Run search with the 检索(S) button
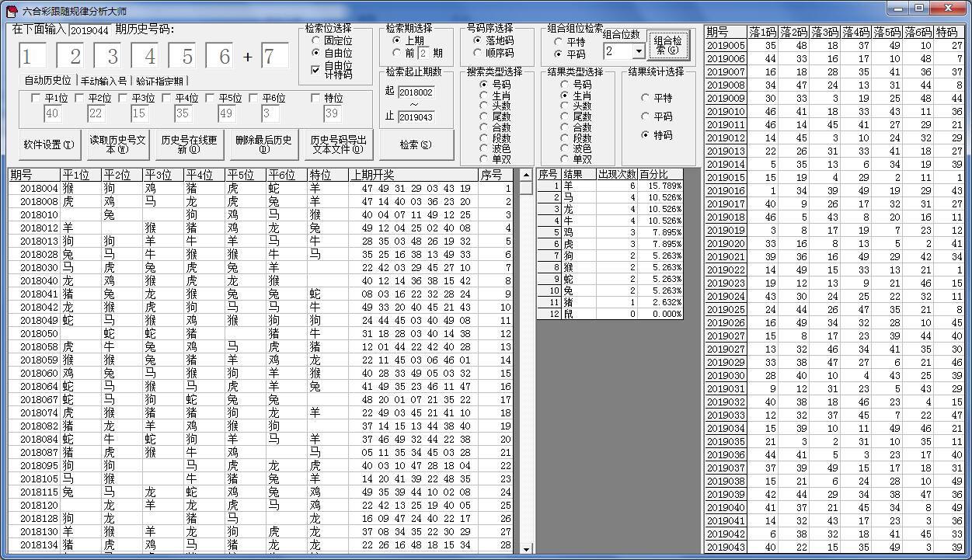Screen dimensions: 972x560 coord(416,144)
